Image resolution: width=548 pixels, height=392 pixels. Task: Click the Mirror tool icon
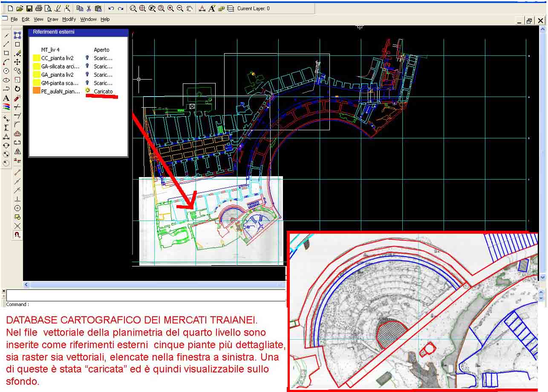click(17, 152)
